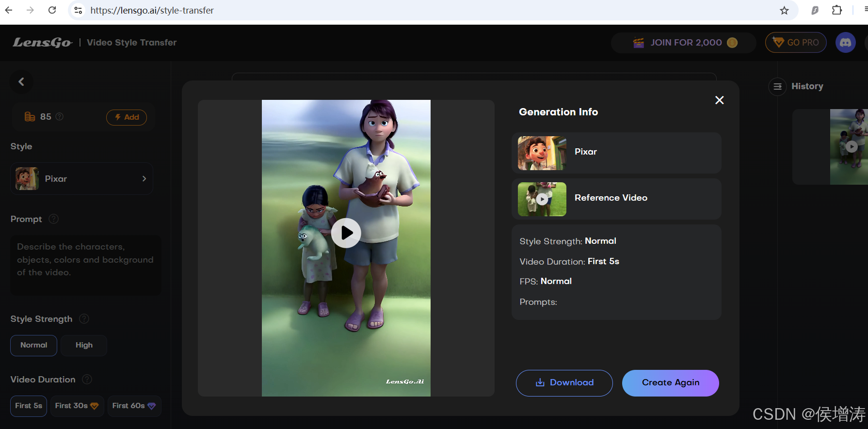Reload the page with refresh icon
This screenshot has height=429, width=868.
[52, 10]
